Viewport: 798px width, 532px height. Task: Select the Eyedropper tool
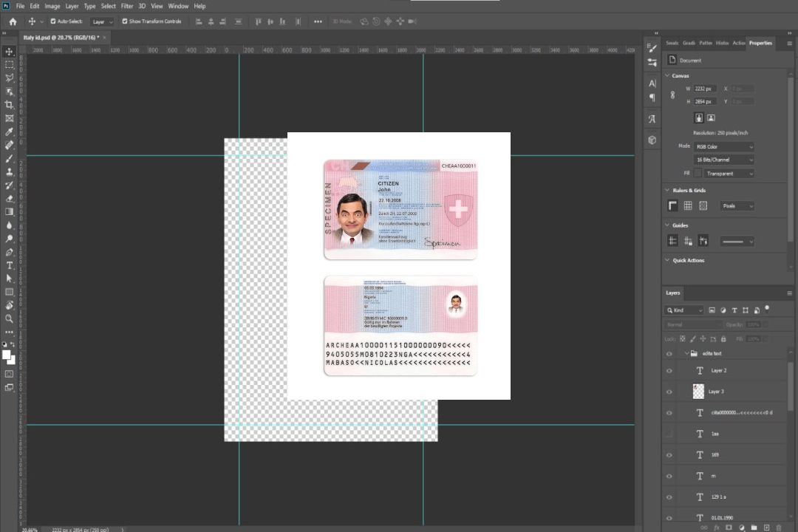point(10,132)
